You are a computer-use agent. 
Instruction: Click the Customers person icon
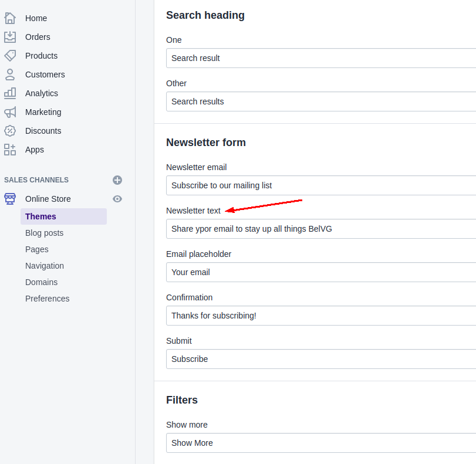[x=10, y=74]
